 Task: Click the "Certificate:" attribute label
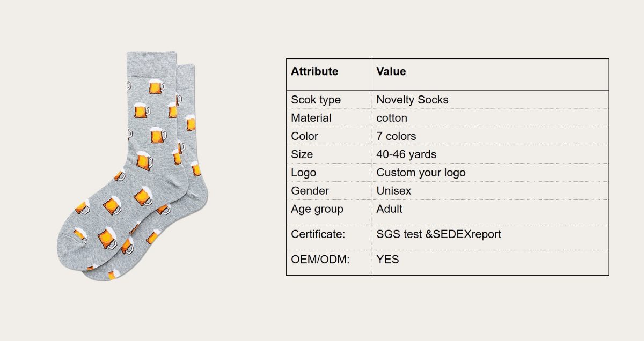[318, 234]
